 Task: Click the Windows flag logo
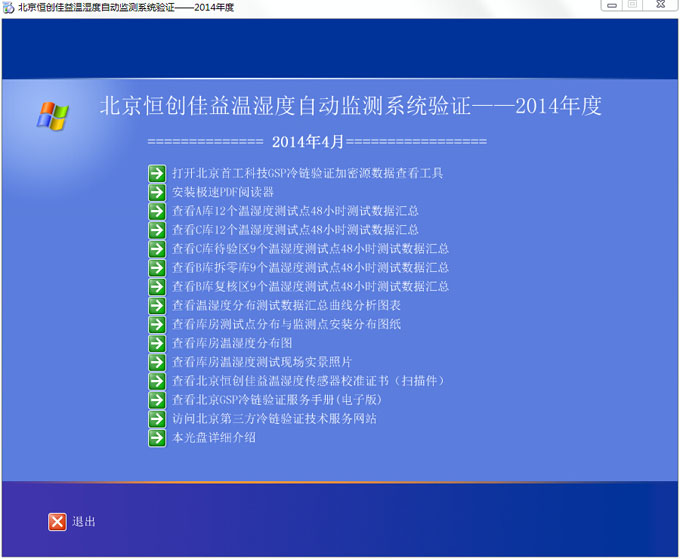click(52, 116)
